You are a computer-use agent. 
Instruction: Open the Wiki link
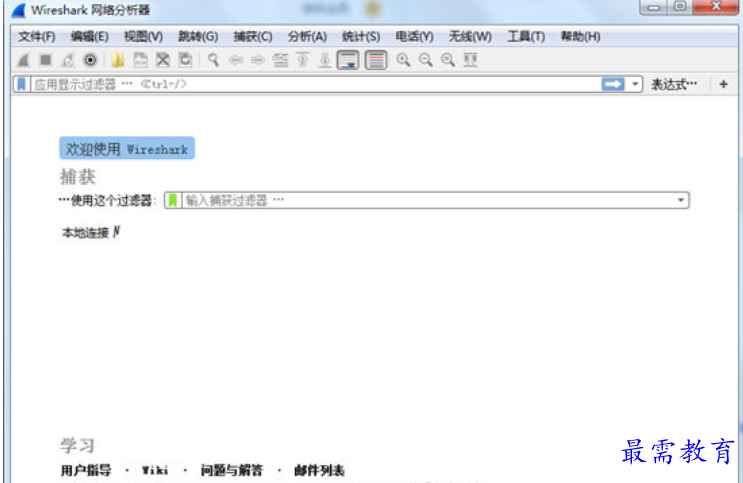[155, 470]
